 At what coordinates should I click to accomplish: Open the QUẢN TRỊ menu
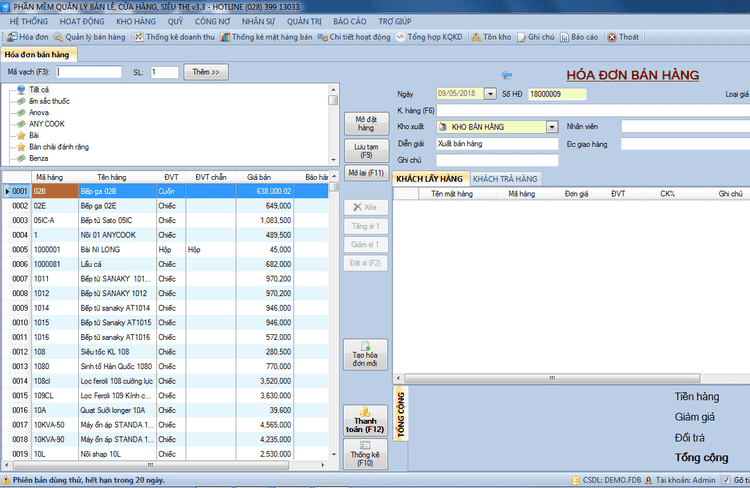[304, 22]
